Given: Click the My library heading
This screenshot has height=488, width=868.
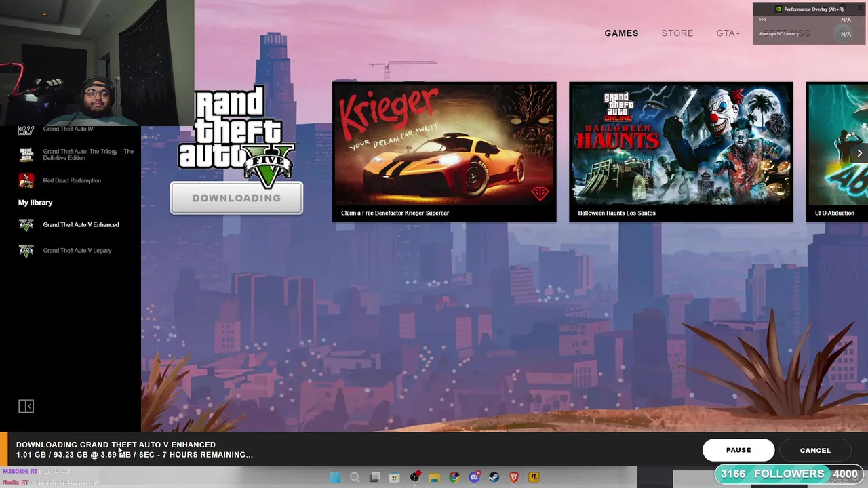Looking at the screenshot, I should pos(35,203).
